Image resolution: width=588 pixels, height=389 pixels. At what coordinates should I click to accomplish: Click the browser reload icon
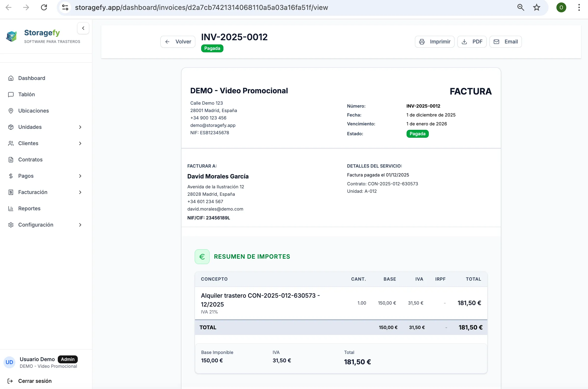(44, 7)
